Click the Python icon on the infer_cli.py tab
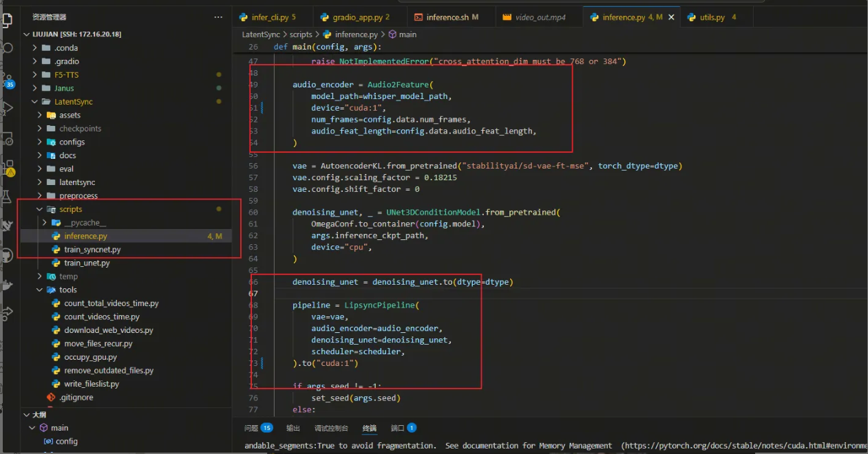Image resolution: width=868 pixels, height=454 pixels. pyautogui.click(x=244, y=17)
